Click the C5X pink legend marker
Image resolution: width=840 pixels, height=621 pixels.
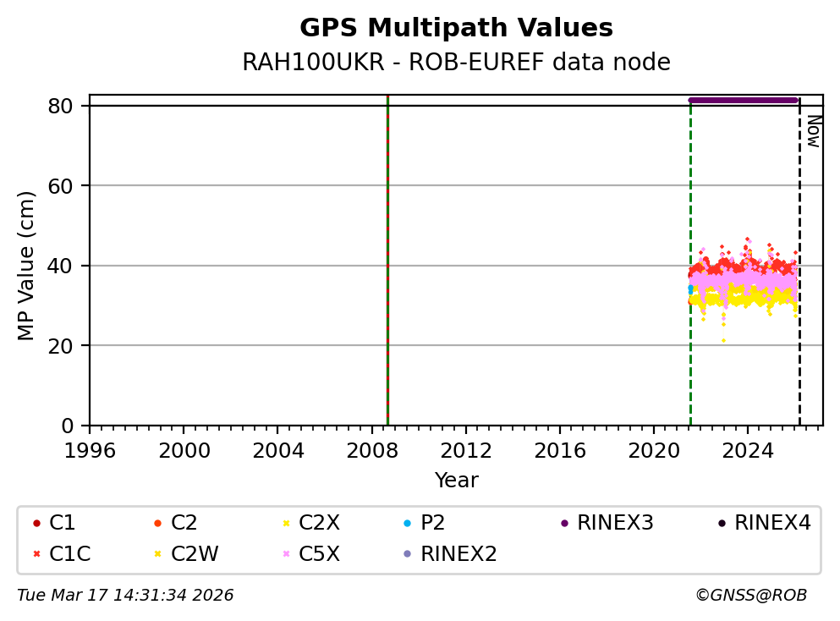[285, 554]
